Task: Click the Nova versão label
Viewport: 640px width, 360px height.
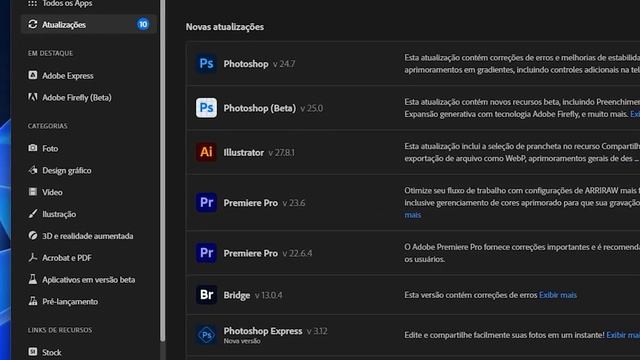Action: (x=242, y=341)
